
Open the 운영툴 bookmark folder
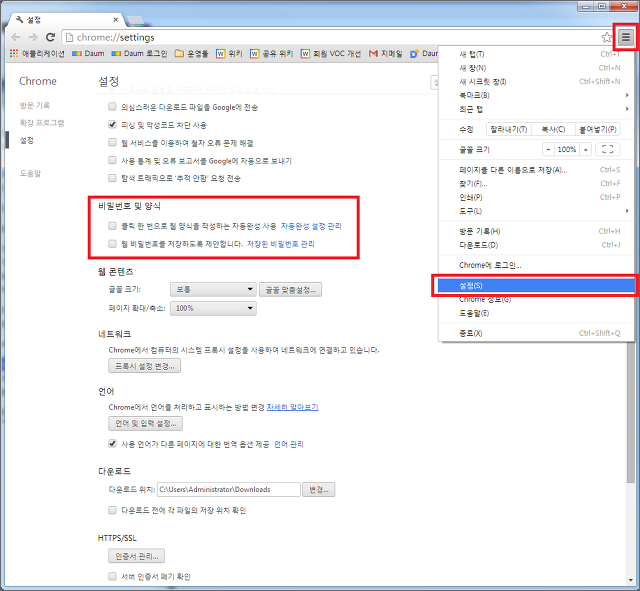coord(192,53)
